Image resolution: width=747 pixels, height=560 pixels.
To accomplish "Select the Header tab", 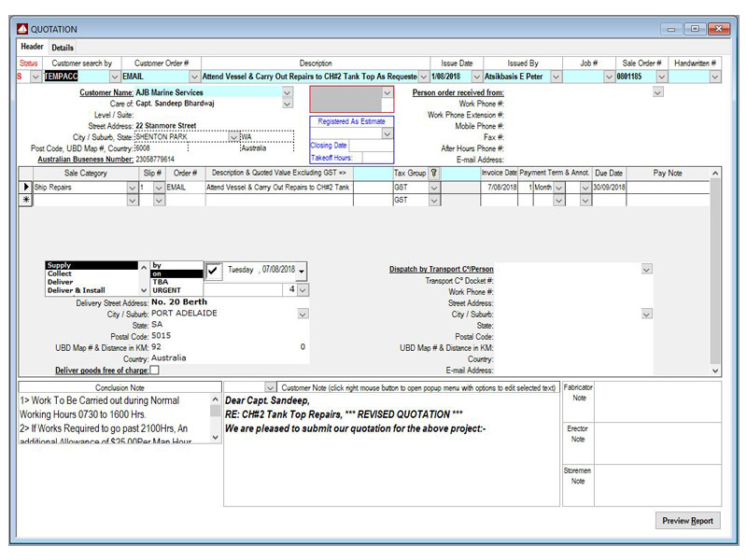I will [x=32, y=47].
